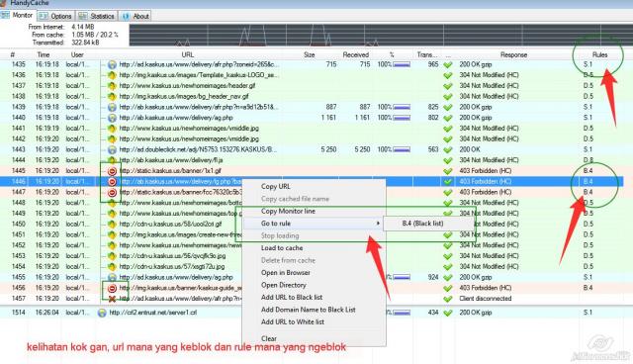The height and width of the screenshot is (364, 633).
Task: Select row 1445 static.kaskus.us banner/1x1.gif URL
Action: (170, 171)
